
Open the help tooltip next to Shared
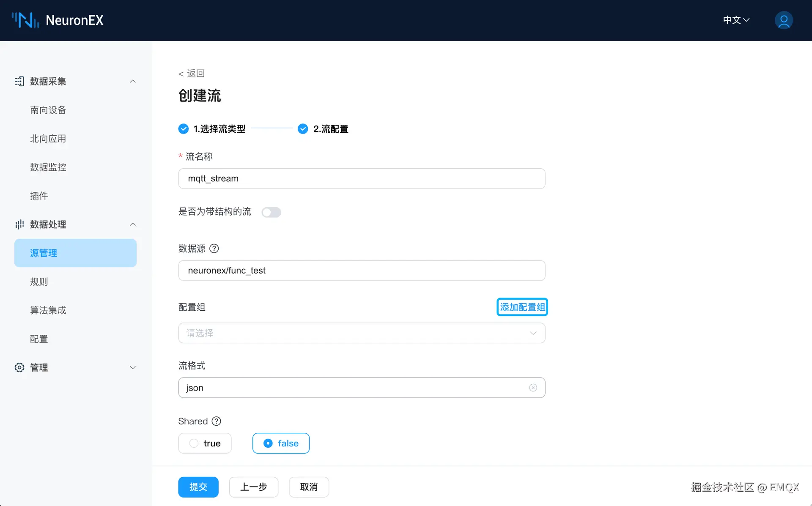(217, 421)
